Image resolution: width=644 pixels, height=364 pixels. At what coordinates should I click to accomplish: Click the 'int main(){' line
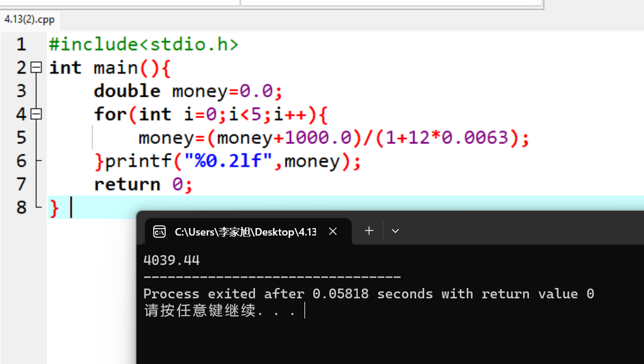click(110, 68)
